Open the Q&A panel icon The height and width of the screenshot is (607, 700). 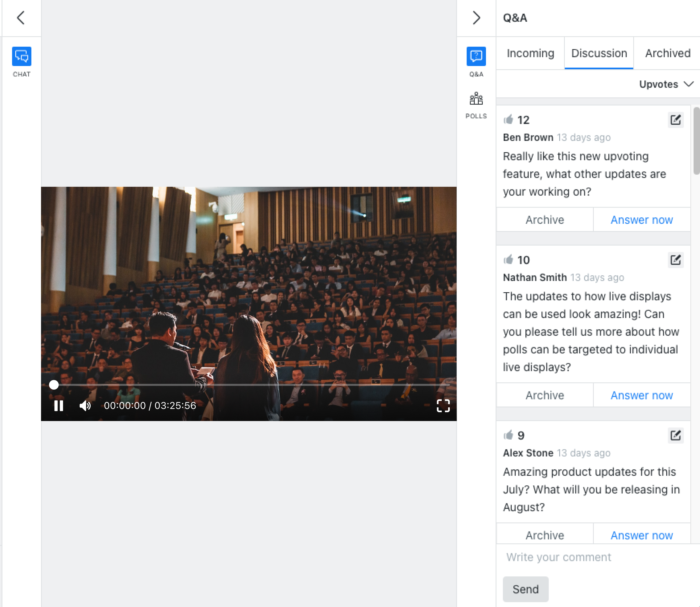click(x=476, y=56)
